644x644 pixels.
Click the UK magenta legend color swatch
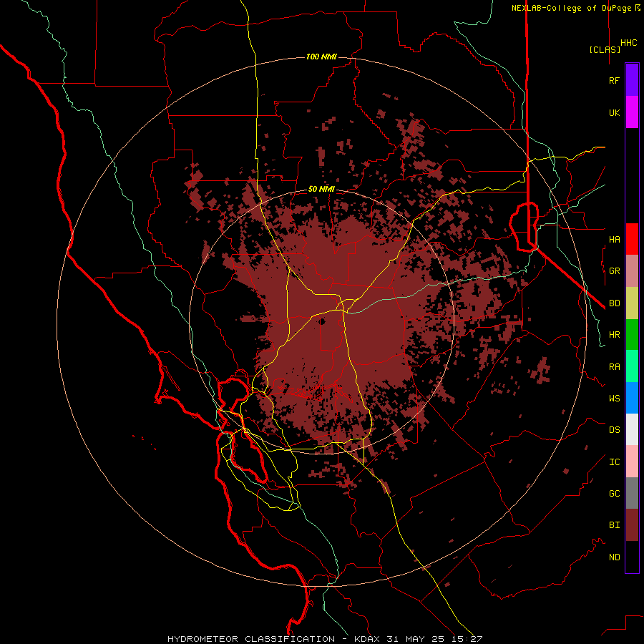632,112
